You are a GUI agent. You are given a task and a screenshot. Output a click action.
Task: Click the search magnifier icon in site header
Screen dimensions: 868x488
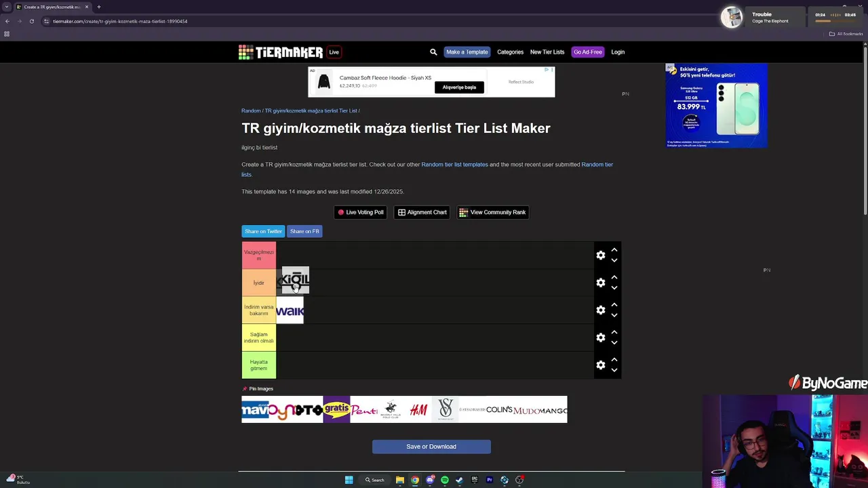point(433,52)
